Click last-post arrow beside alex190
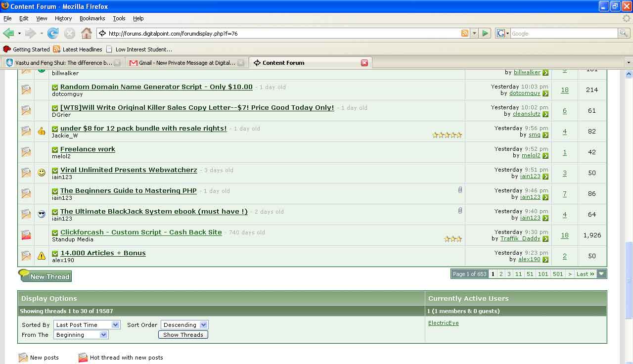633x364 pixels. [545, 259]
